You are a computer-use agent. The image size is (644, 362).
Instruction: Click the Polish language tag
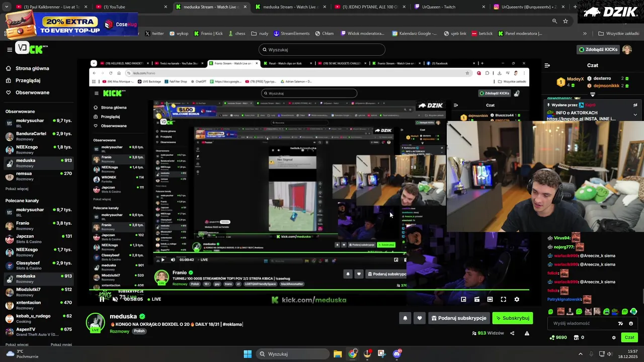[x=139, y=331]
